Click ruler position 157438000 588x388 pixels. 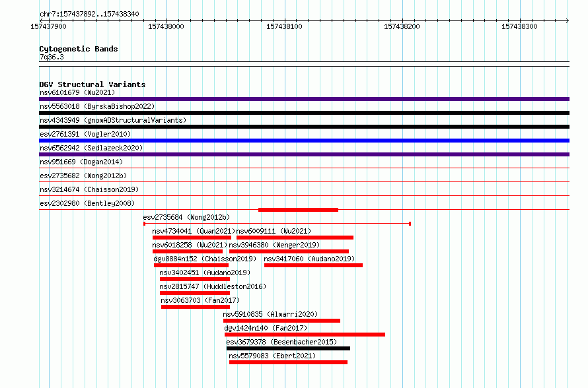tap(166, 26)
